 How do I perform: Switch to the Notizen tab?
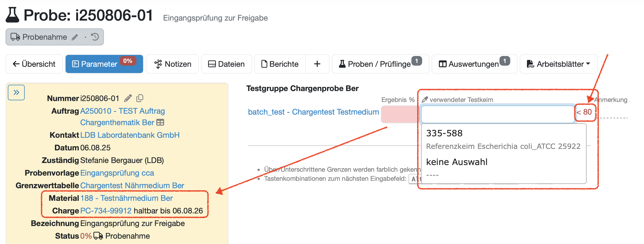tap(172, 64)
